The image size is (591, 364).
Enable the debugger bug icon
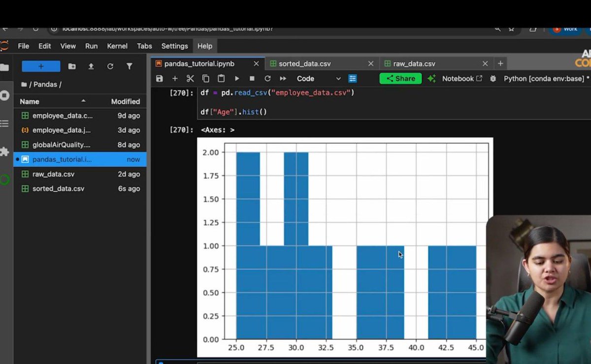coord(492,79)
